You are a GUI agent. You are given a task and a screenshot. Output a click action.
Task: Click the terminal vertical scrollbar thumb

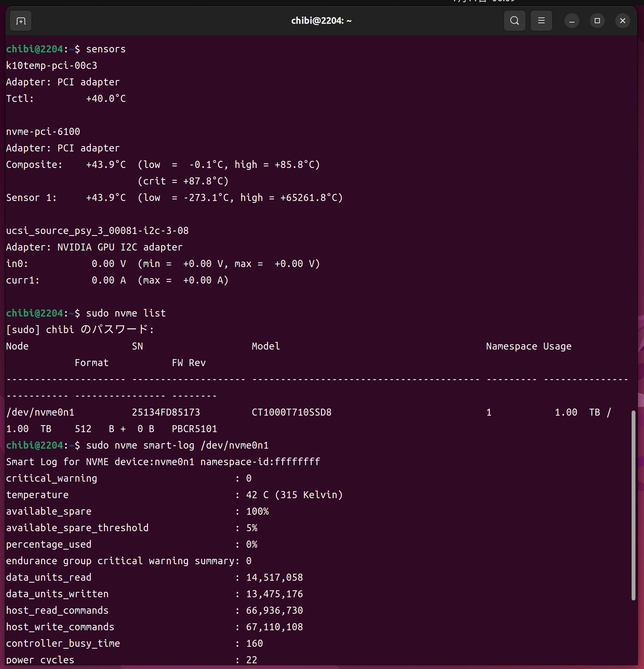[633, 505]
